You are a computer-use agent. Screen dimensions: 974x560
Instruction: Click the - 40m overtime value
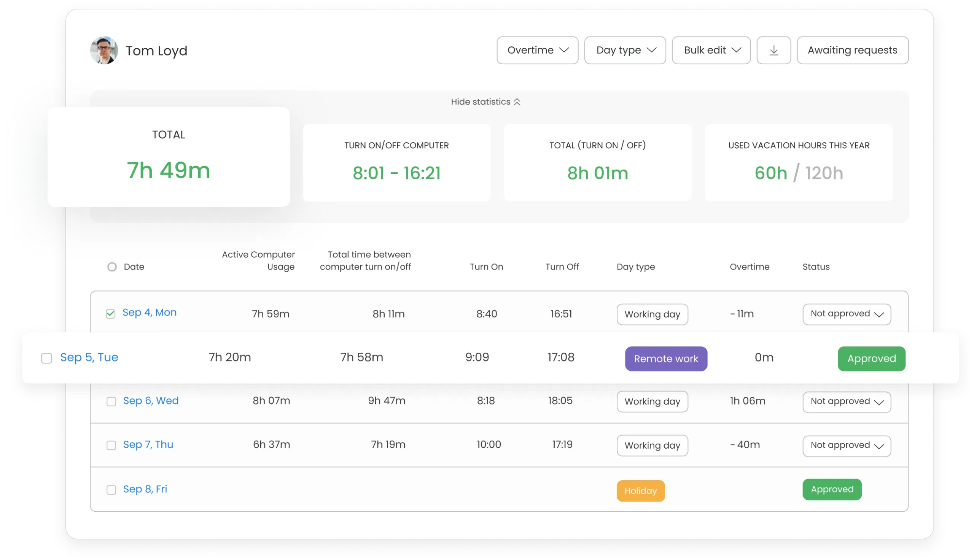(x=745, y=444)
